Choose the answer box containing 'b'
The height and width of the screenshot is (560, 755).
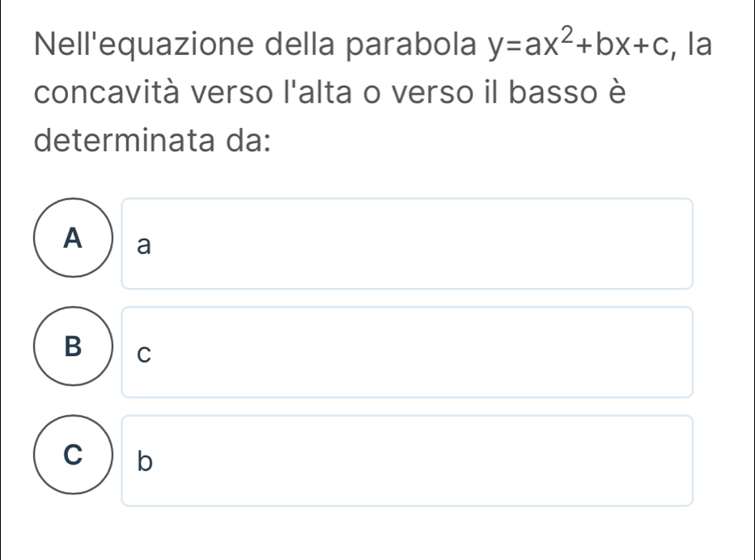tap(407, 460)
